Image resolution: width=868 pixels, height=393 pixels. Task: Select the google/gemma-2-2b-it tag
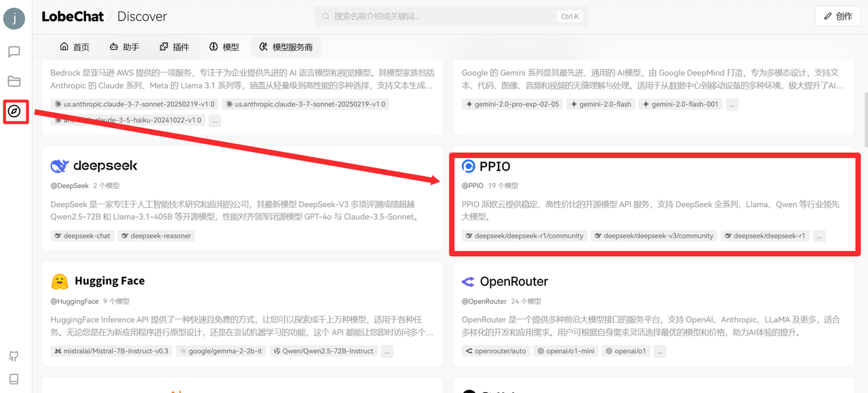pyautogui.click(x=221, y=351)
